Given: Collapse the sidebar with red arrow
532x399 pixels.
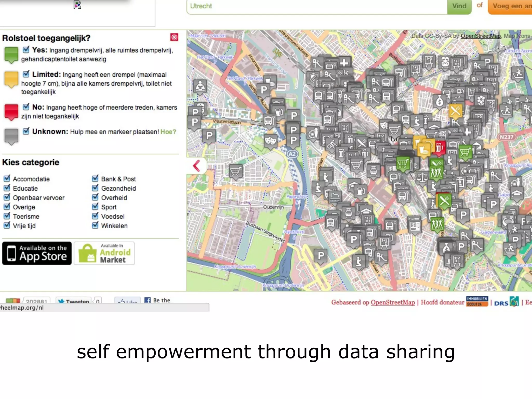Looking at the screenshot, I should coord(197,166).
